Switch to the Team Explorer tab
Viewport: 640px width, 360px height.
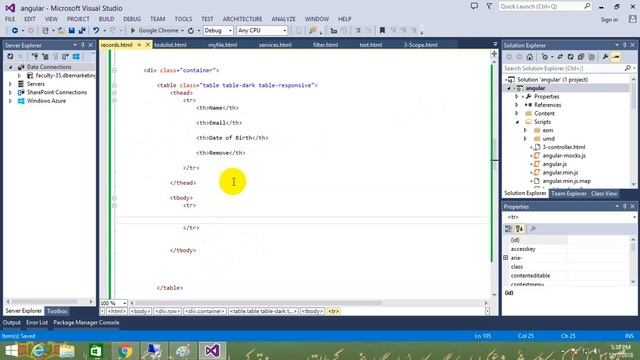point(569,193)
